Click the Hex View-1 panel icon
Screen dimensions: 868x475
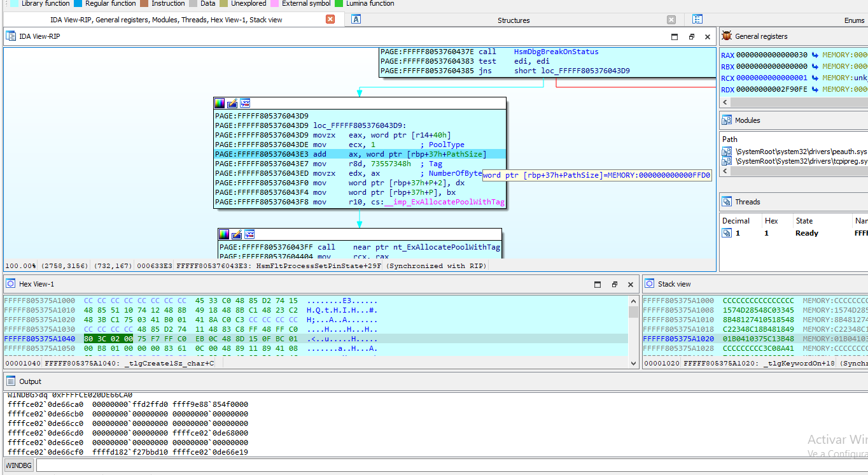click(x=11, y=284)
